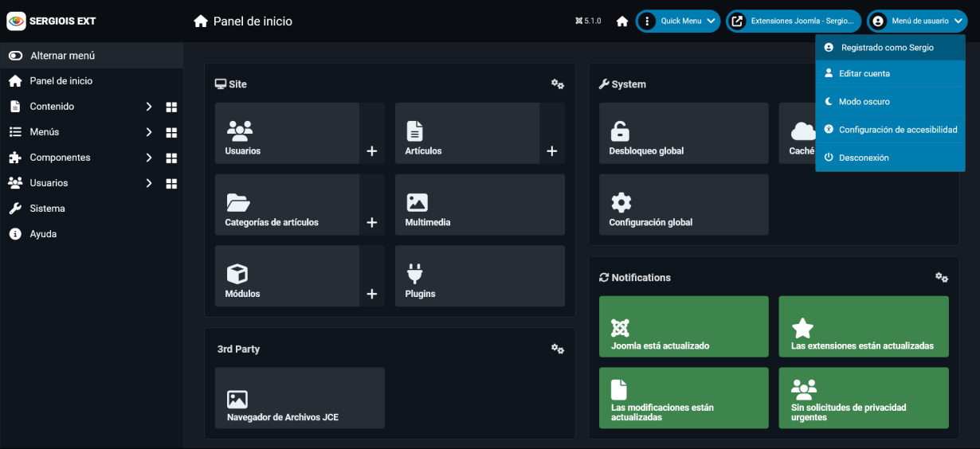Add a new article with the plus icon

coord(552,151)
